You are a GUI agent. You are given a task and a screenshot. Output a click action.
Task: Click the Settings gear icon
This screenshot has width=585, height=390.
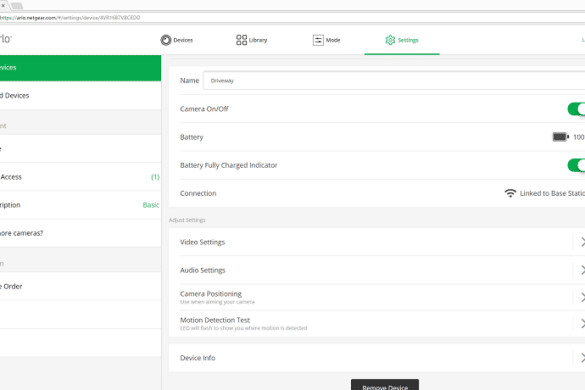pos(390,40)
